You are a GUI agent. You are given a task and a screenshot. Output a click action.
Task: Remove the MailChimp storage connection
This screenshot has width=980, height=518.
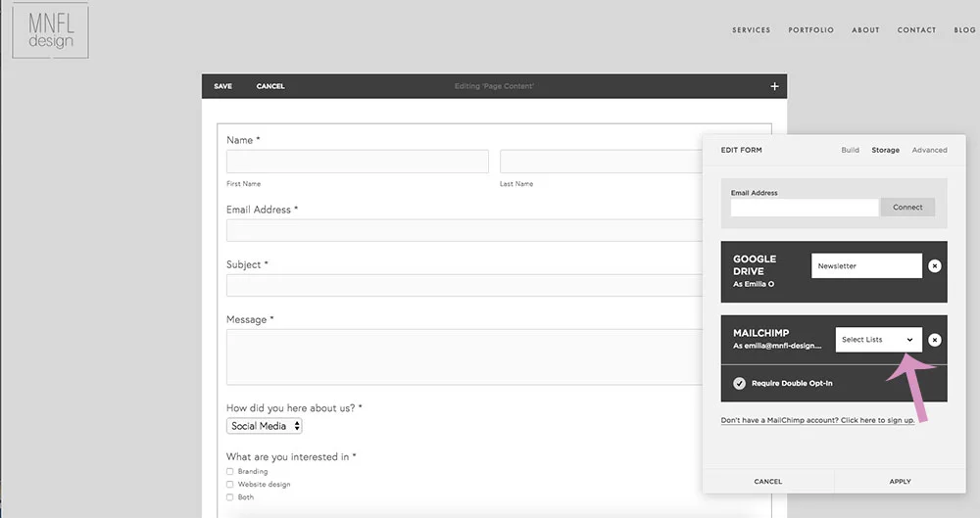click(x=934, y=340)
